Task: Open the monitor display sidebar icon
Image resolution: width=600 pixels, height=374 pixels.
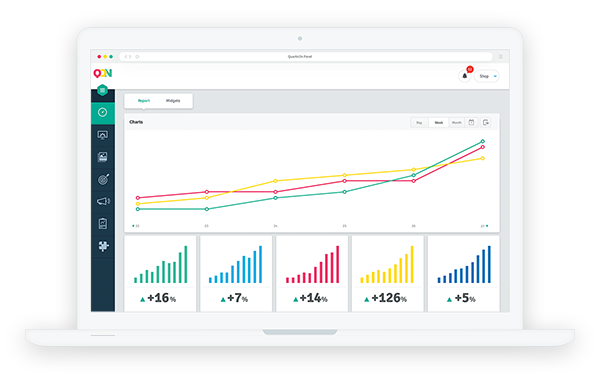Action: click(103, 135)
